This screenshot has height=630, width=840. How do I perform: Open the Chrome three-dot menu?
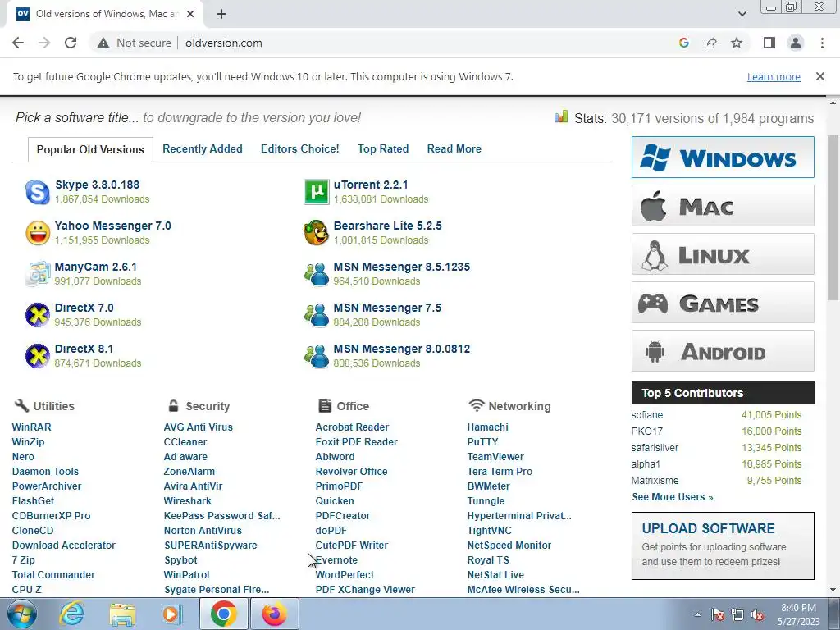(x=822, y=43)
